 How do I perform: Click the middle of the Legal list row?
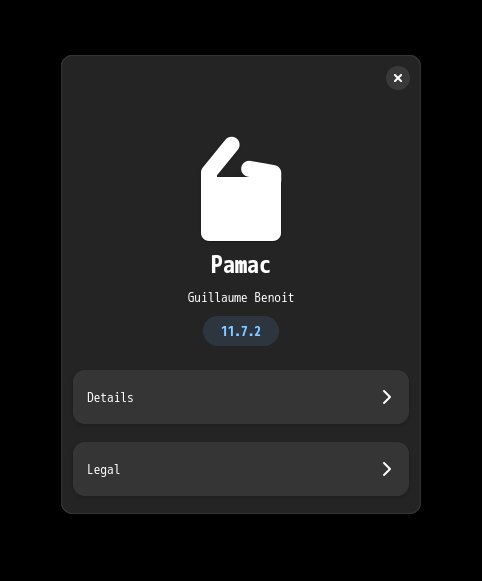pos(241,469)
